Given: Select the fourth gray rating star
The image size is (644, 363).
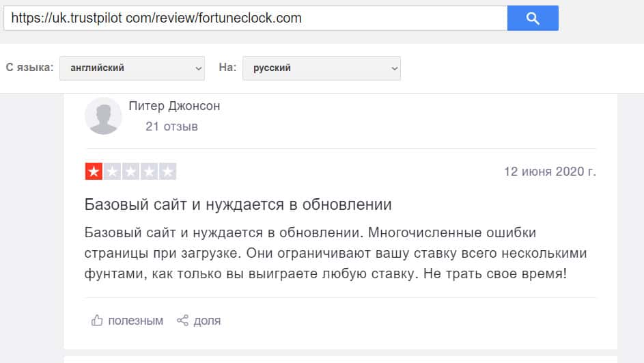Looking at the screenshot, I should [149, 172].
